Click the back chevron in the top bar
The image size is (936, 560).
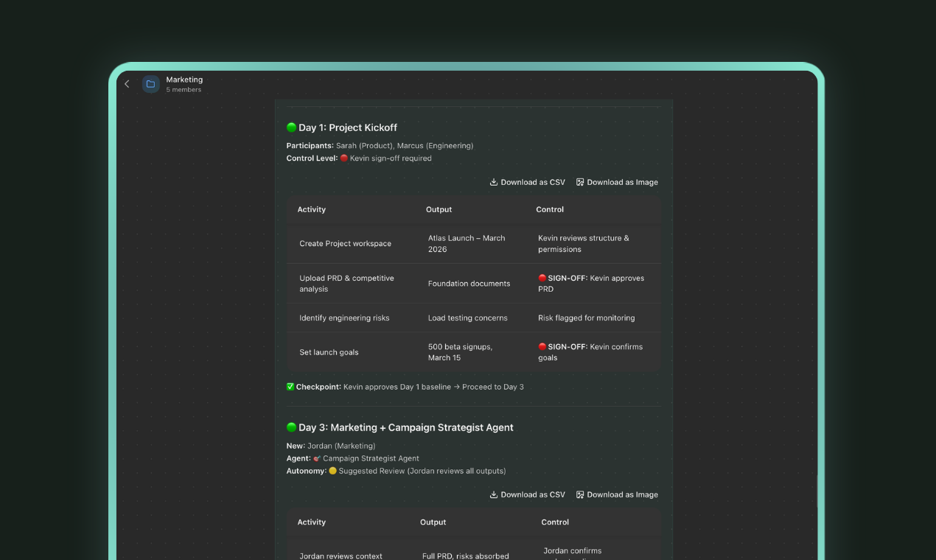(126, 84)
